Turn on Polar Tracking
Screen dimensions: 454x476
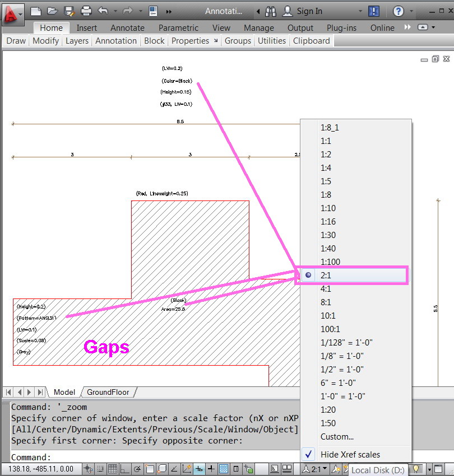point(136,469)
